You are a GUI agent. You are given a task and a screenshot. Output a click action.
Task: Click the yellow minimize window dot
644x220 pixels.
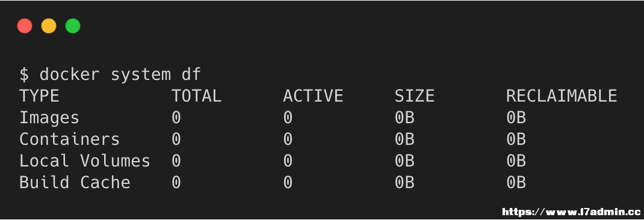pos(49,26)
